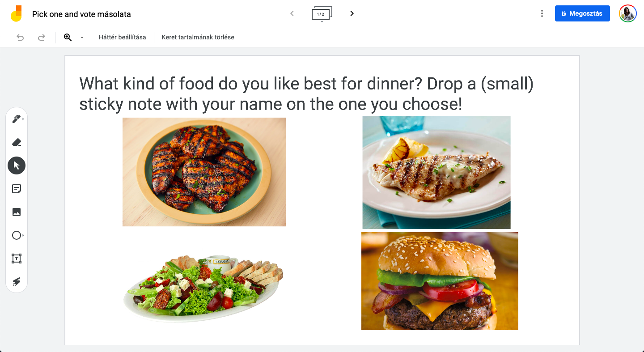644x352 pixels.
Task: Click the Redo arrow
Action: tap(42, 38)
